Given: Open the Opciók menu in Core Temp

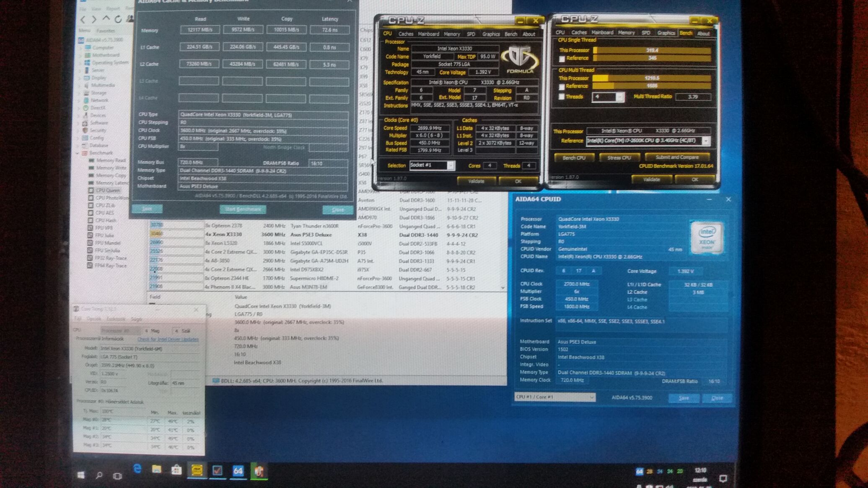Looking at the screenshot, I should [94, 319].
